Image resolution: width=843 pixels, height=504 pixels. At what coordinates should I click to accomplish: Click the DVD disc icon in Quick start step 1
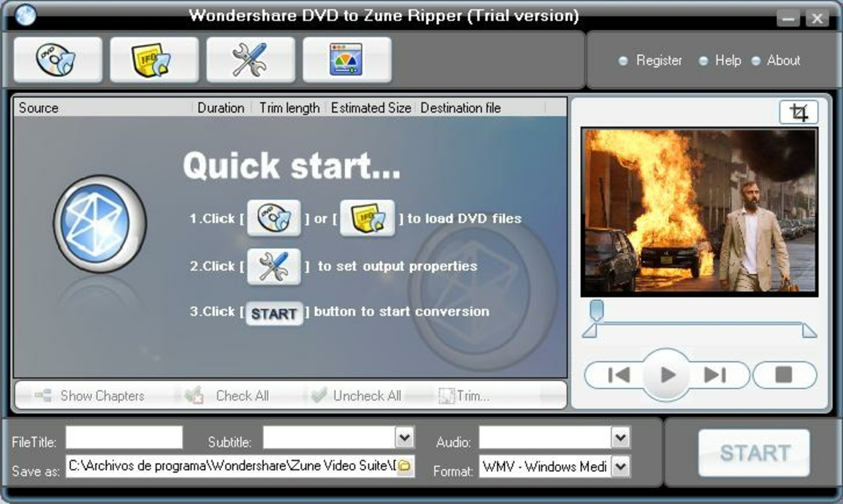tap(274, 218)
